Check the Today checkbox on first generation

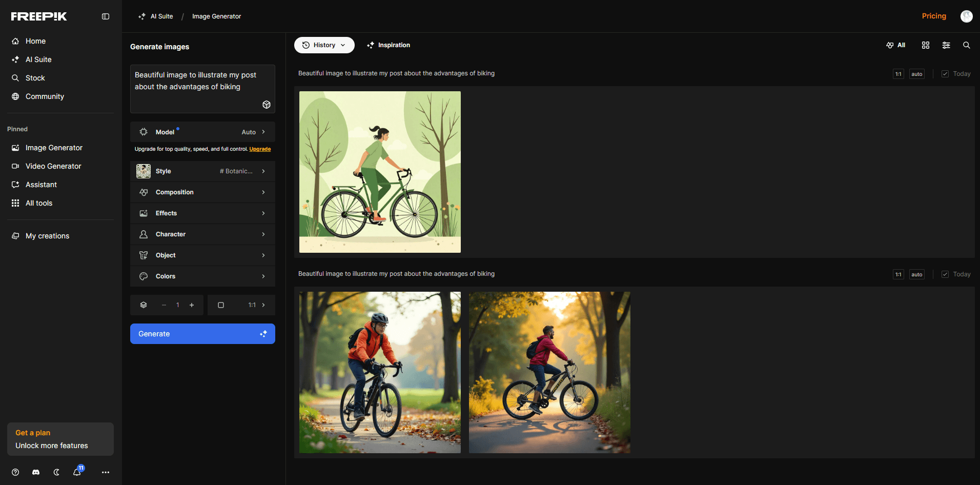[x=945, y=73]
